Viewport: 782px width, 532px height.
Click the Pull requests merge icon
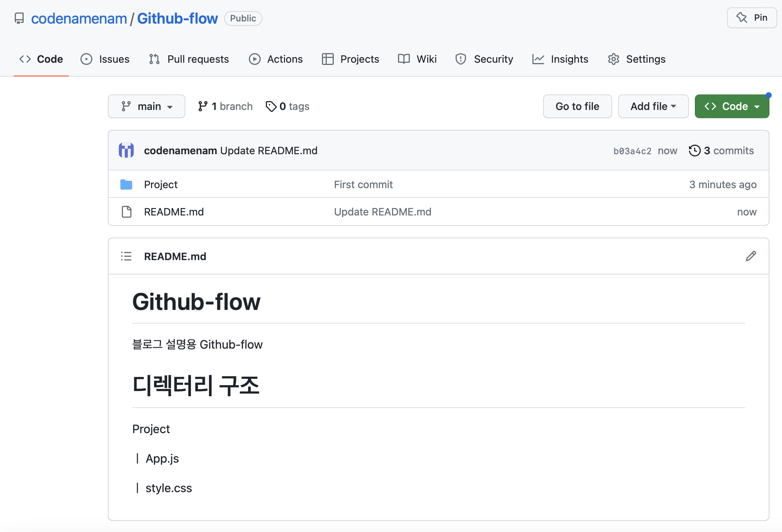coord(154,59)
